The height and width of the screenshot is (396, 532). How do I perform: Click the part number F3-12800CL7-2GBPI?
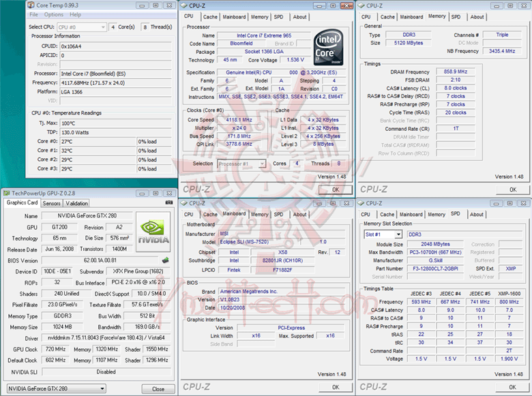click(435, 269)
